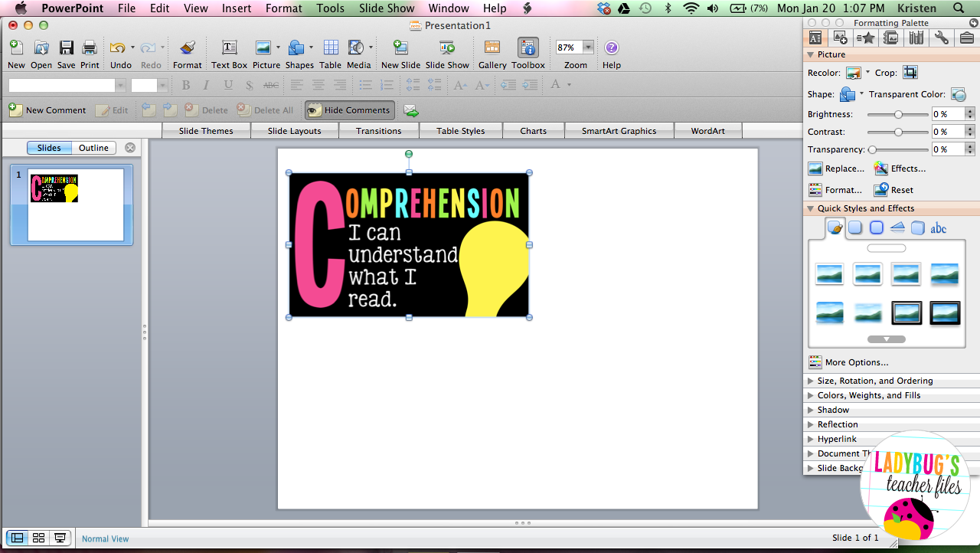980x553 pixels.
Task: Reset the picture formatting
Action: [893, 190]
